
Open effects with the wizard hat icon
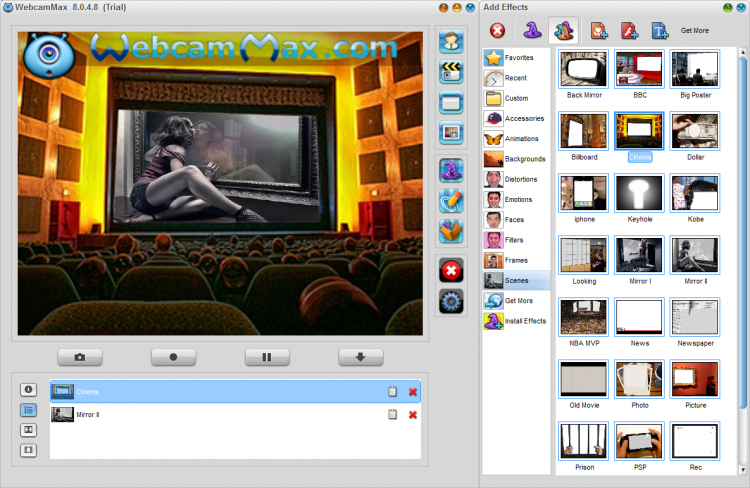click(451, 170)
